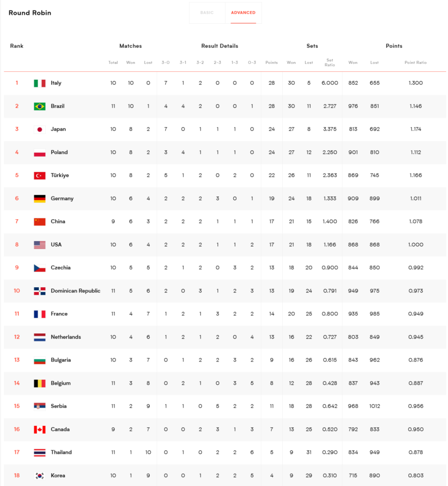Click the USA flag icon
Image resolution: width=448 pixels, height=486 pixels.
(40, 245)
